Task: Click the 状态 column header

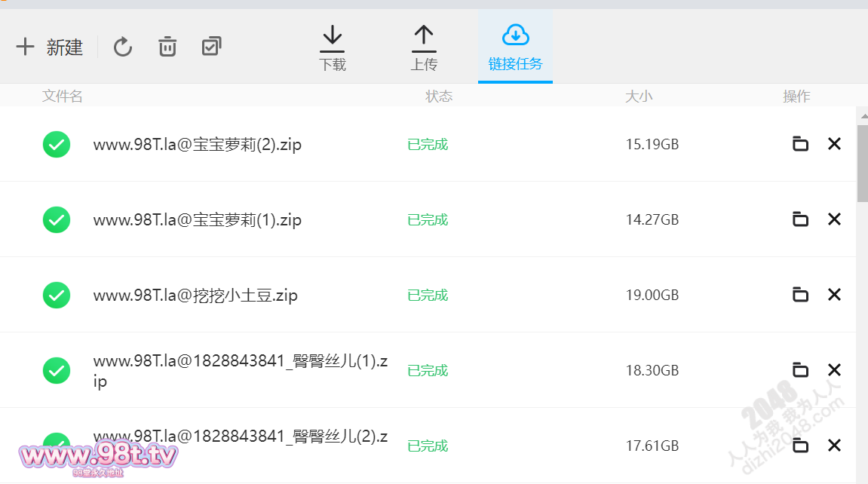Action: (x=439, y=96)
